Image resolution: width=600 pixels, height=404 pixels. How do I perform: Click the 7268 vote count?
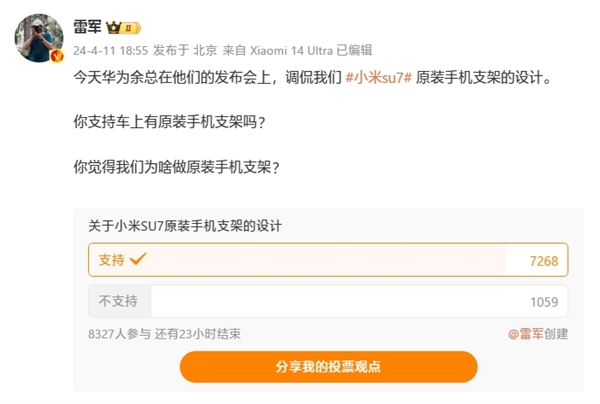tap(549, 261)
